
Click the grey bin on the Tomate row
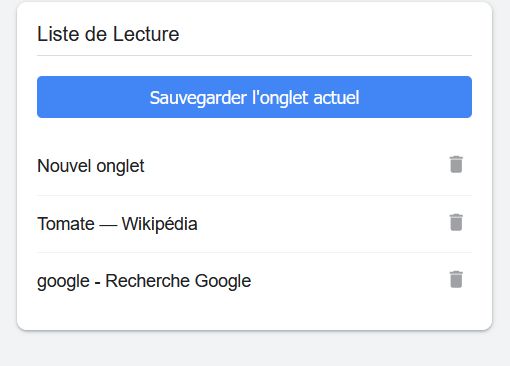[x=456, y=222]
